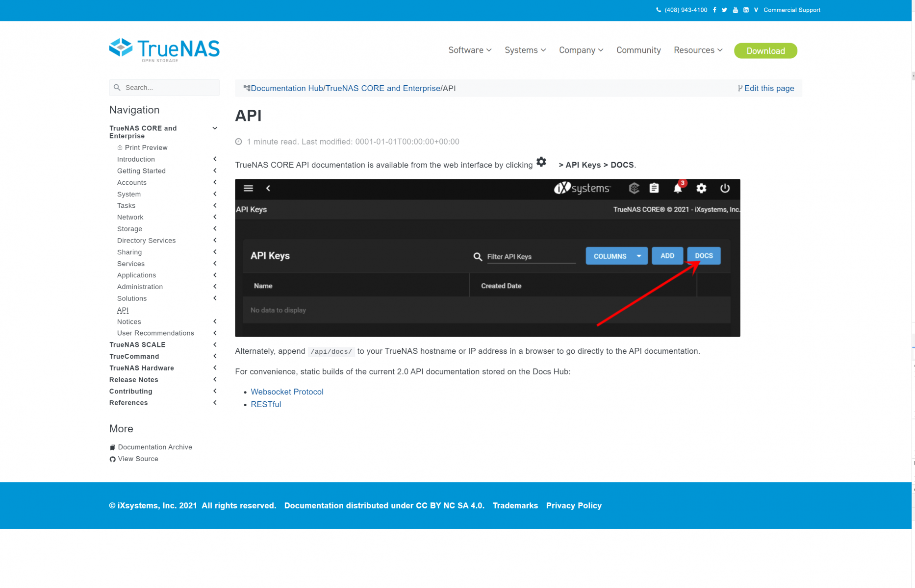915x588 pixels.
Task: Click the Edit this page link
Action: tap(769, 88)
